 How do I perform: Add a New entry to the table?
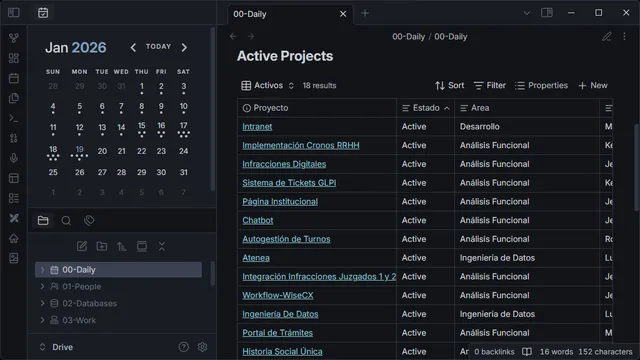coord(593,86)
